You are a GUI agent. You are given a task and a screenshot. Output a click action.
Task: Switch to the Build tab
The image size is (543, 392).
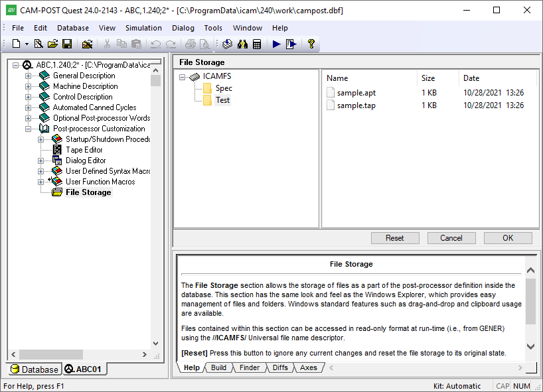pos(218,367)
